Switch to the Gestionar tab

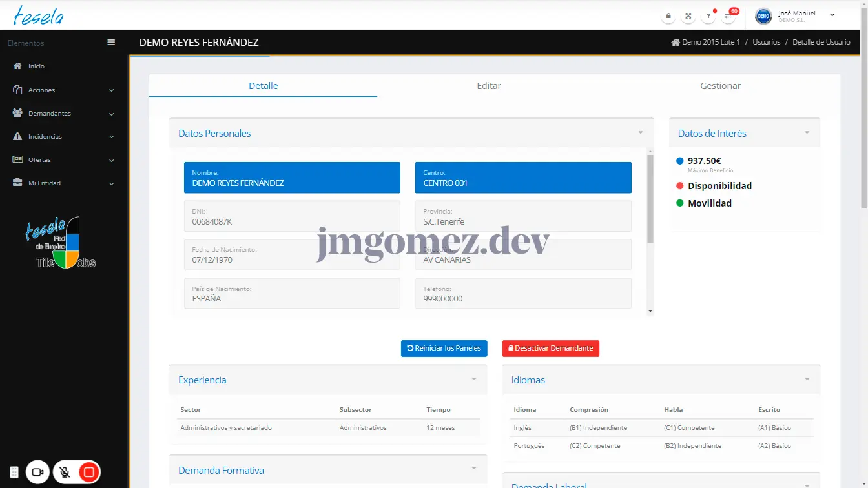coord(720,86)
